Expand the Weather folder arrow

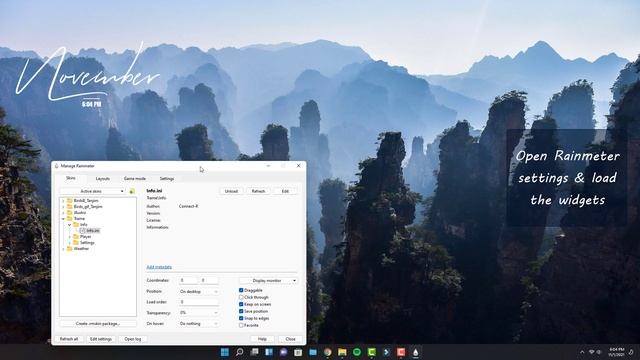coord(63,249)
